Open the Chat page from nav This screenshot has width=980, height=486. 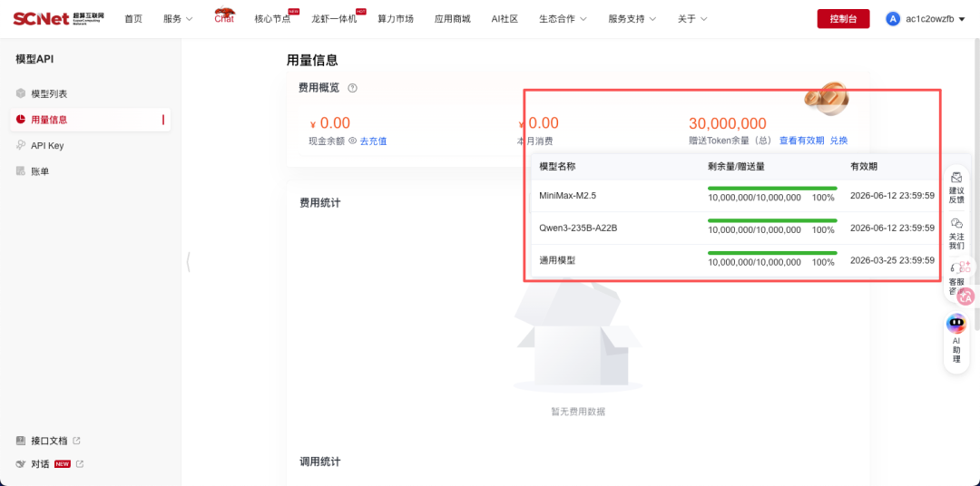[x=224, y=17]
